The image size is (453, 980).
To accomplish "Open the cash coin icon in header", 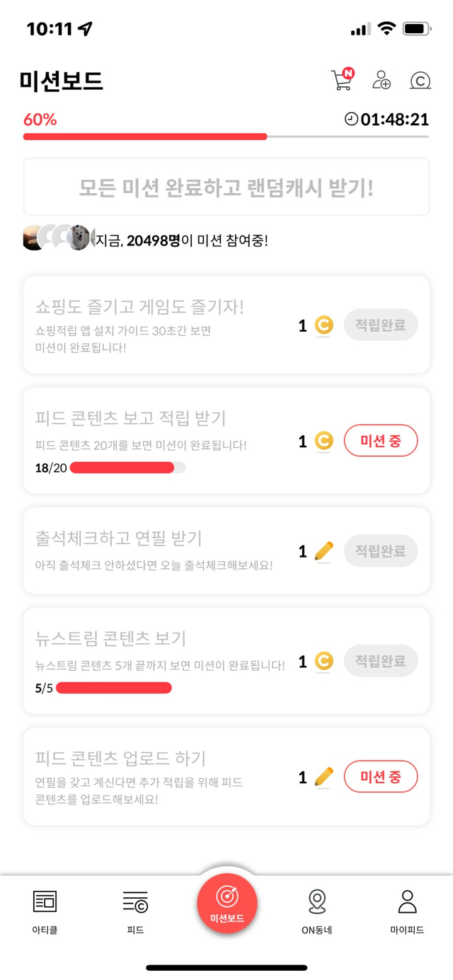I will [420, 81].
